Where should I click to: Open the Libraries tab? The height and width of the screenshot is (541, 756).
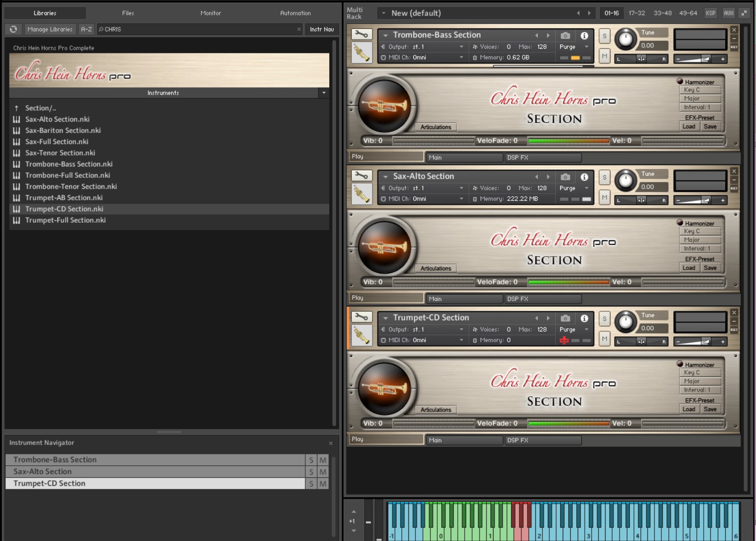tap(45, 13)
